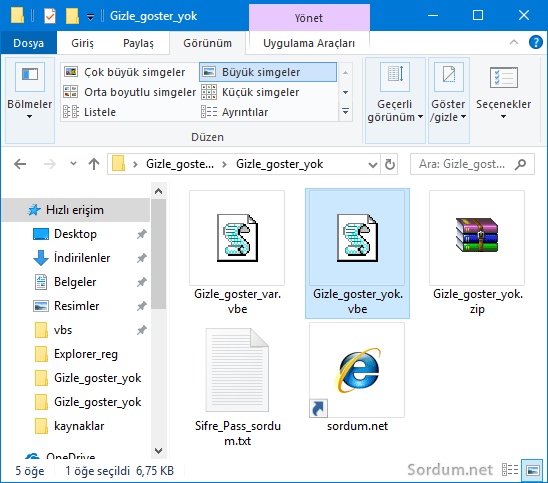This screenshot has height=483, width=548.
Task: Open Bölmeler panes dropdown button
Action: 30,100
